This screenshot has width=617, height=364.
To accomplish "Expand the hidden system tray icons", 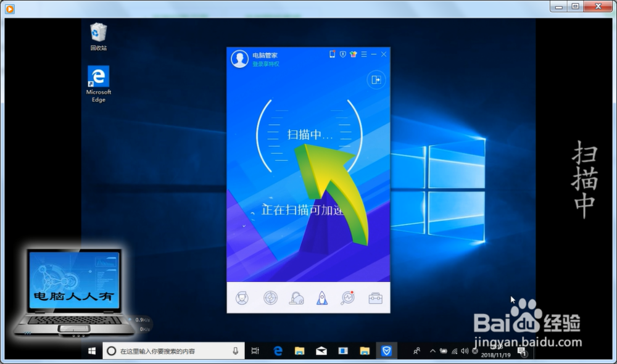I will pos(433,350).
